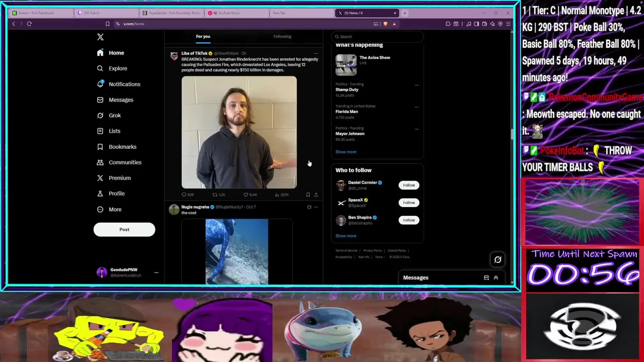Open the Terms of Service link
The width and height of the screenshot is (644, 362).
tap(347, 250)
